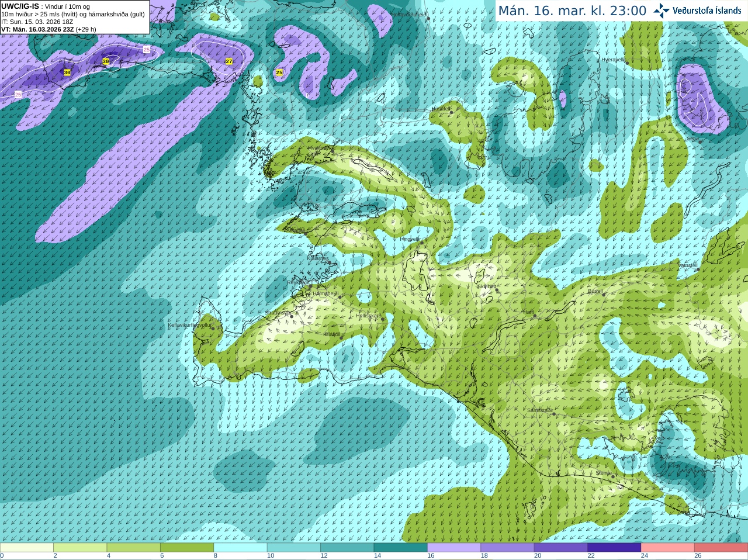Image resolution: width=748 pixels, height=560 pixels.
Task: Click the valid time 'VT: Mán. 16.03.2026 23Z'
Action: (49, 29)
